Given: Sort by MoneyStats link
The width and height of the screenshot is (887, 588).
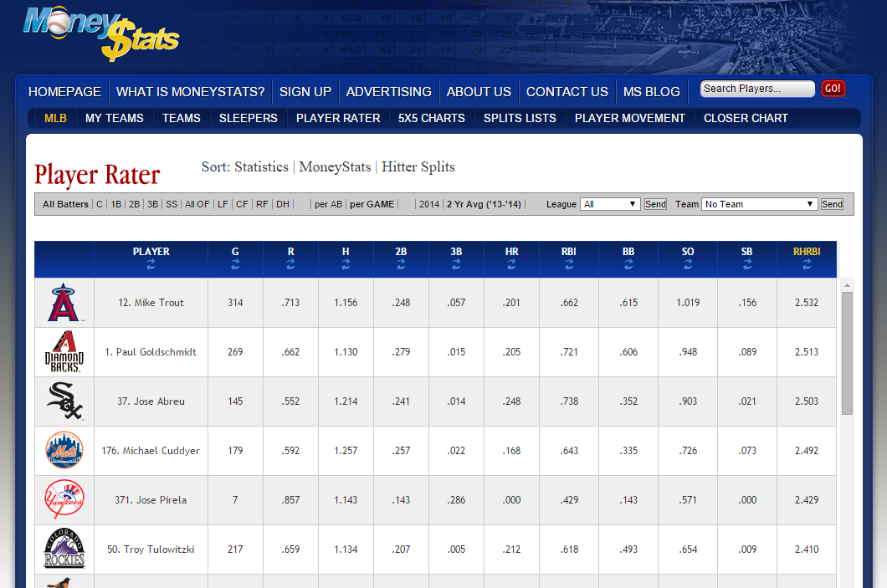Looking at the screenshot, I should point(335,166).
